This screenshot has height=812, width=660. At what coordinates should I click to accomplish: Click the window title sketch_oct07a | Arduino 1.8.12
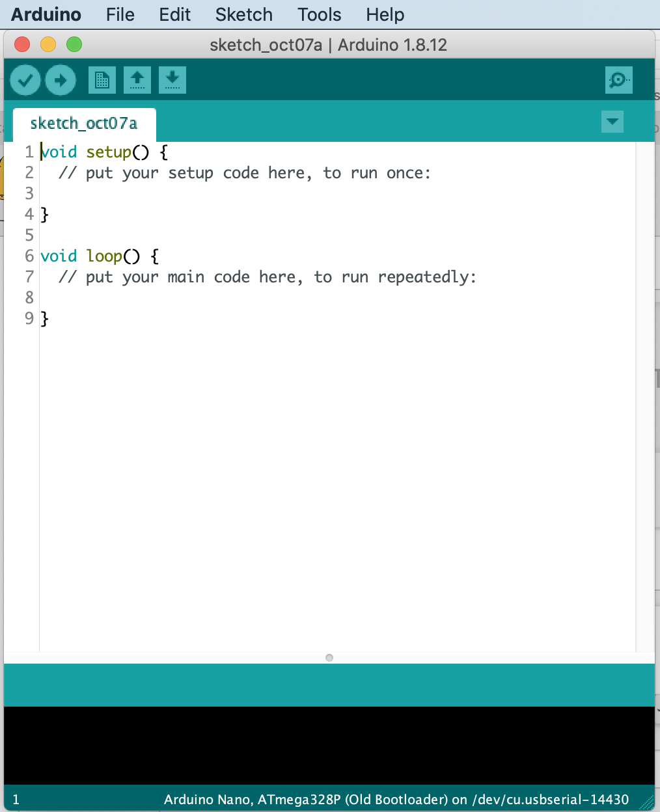329,45
